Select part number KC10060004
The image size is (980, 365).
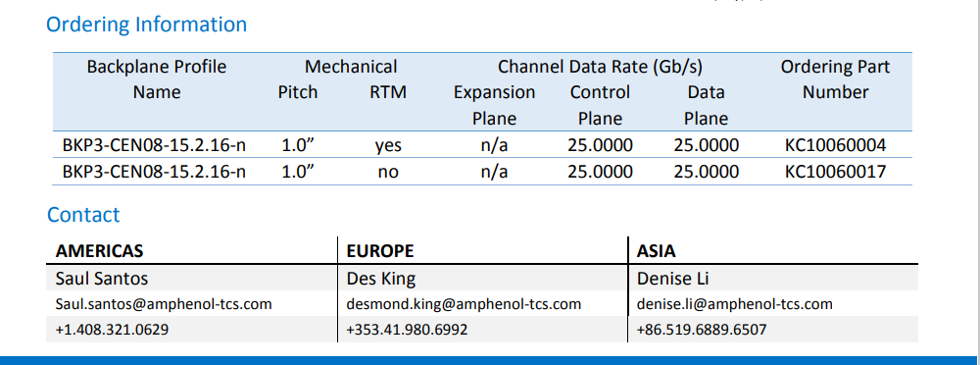click(x=836, y=146)
